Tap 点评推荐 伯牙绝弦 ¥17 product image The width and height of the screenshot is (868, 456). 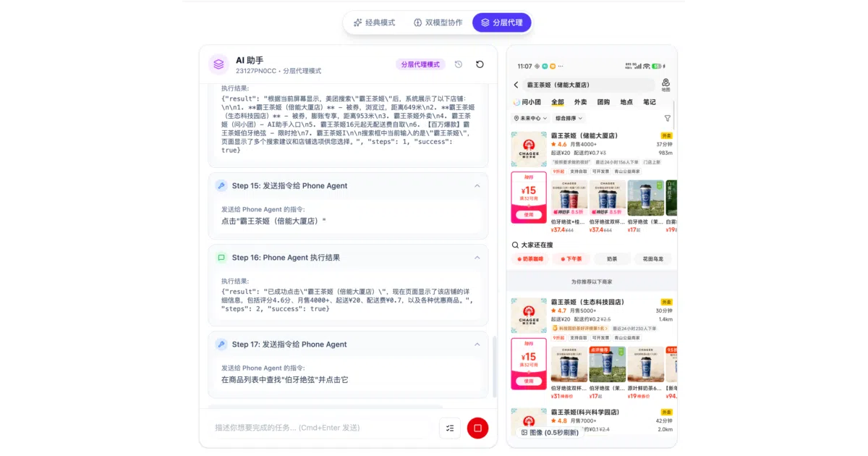[x=608, y=364]
